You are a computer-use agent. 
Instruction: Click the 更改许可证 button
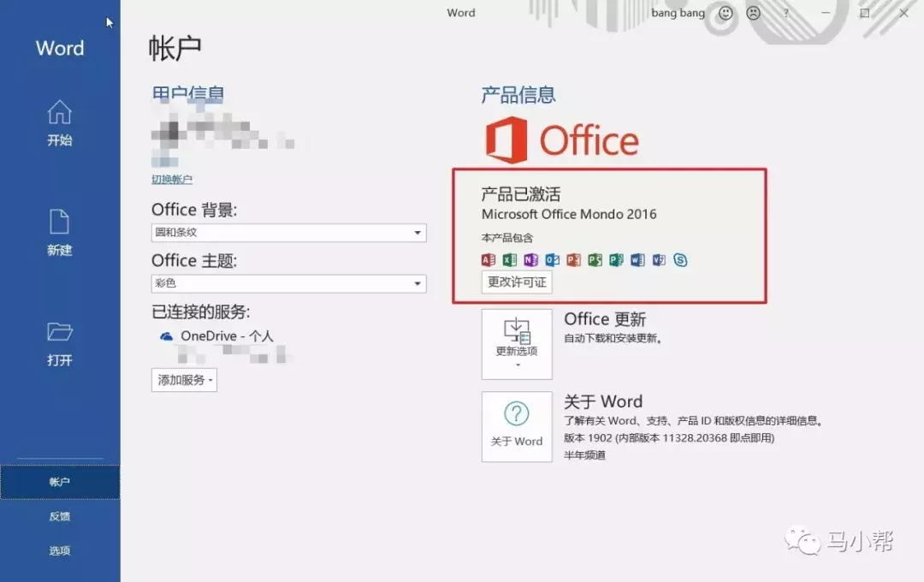(517, 282)
